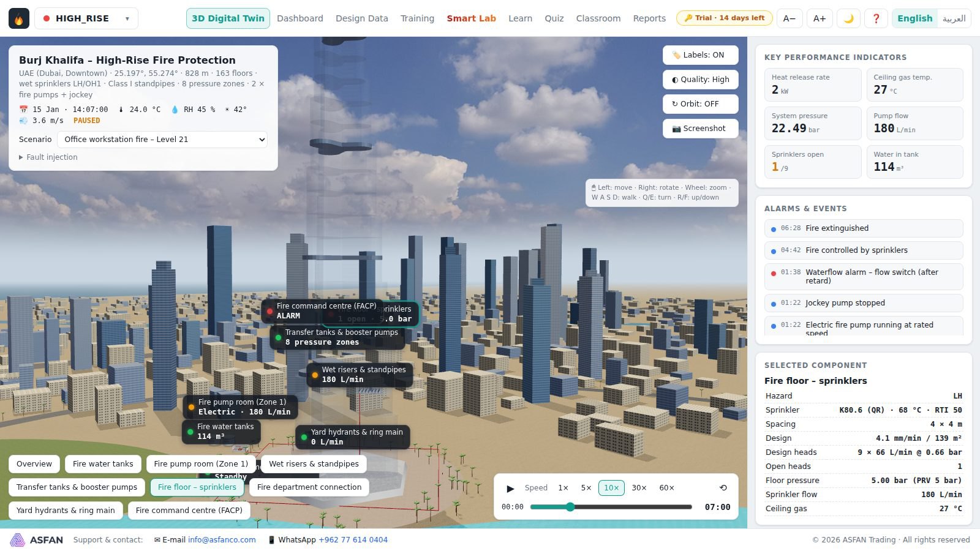Click the System pressure KPI card
The width and height of the screenshot is (980, 551).
(813, 123)
